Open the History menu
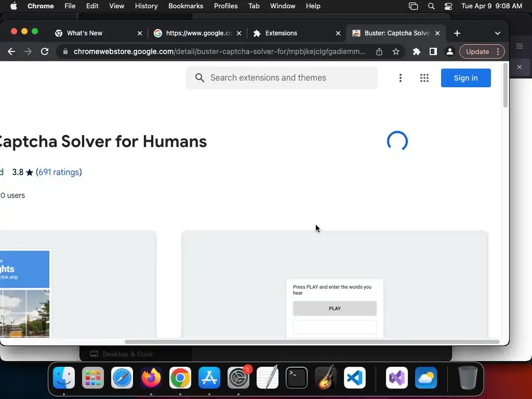532x399 pixels. (146, 6)
